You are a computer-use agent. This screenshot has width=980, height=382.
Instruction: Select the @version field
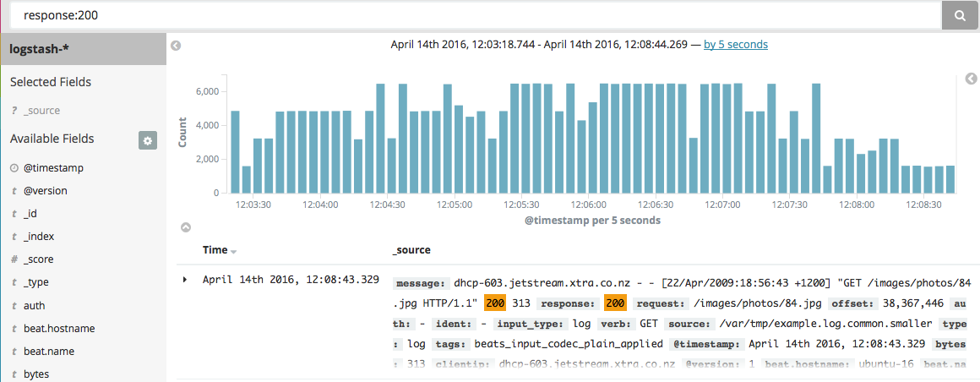coord(45,191)
